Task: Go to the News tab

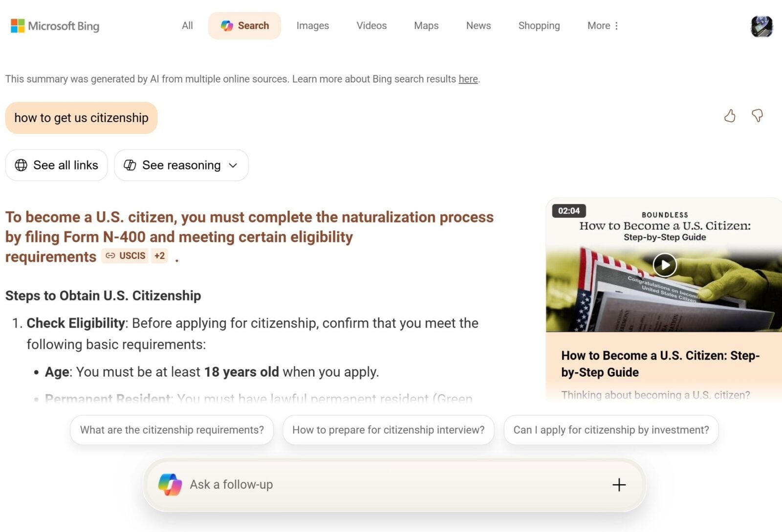Action: click(x=478, y=26)
